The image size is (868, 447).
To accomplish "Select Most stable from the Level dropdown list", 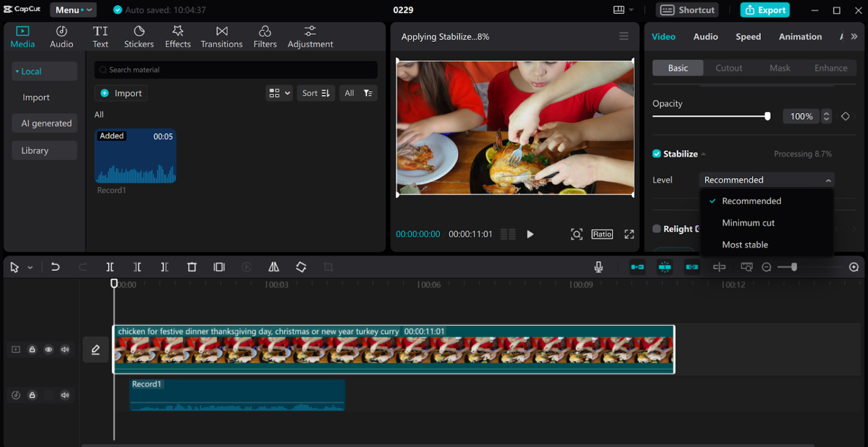I will point(745,244).
